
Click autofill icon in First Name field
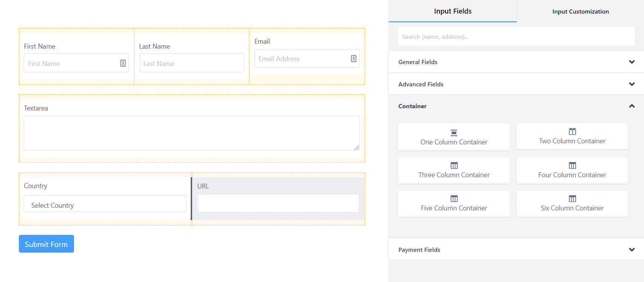point(123,63)
